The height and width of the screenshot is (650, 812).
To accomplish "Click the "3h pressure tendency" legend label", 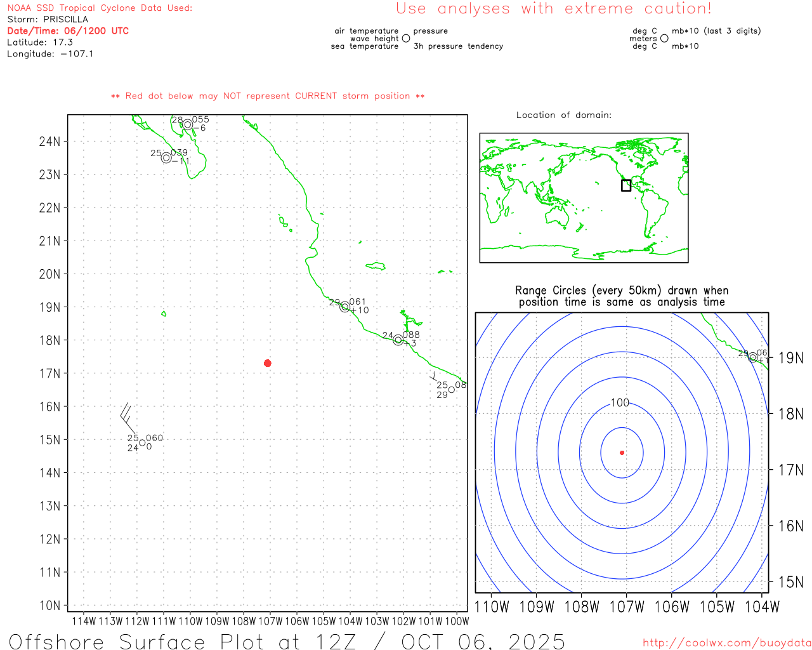I will pyautogui.click(x=458, y=46).
